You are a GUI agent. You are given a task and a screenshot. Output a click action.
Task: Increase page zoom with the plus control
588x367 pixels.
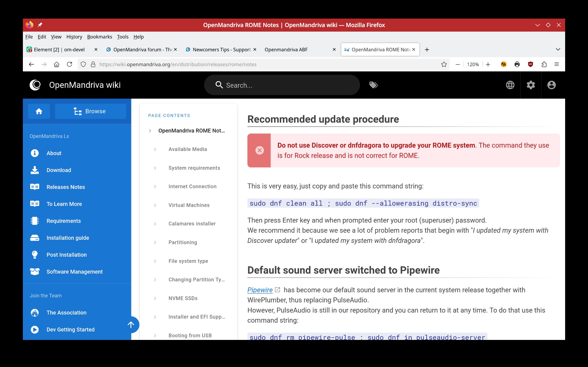488,64
